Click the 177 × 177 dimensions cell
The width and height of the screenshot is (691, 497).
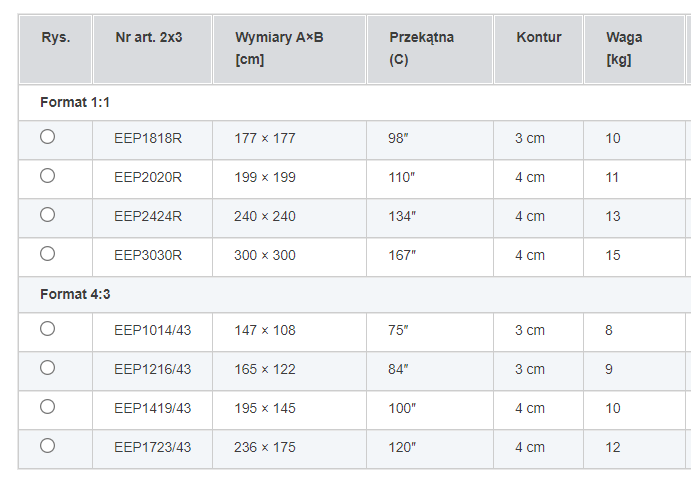click(x=265, y=138)
